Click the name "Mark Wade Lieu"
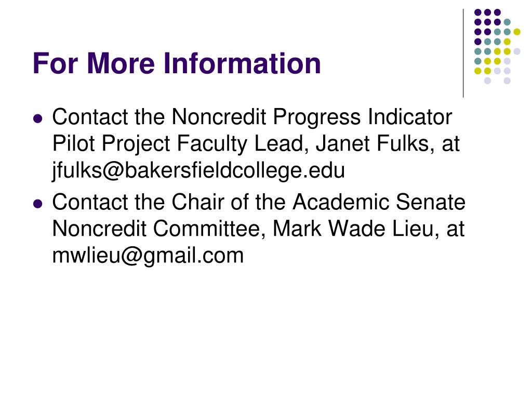 pyautogui.click(x=353, y=229)
